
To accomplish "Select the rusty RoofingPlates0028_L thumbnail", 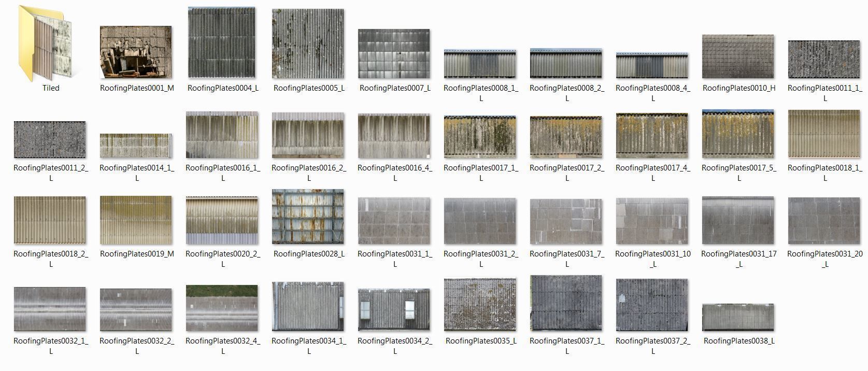I will click(x=308, y=217).
